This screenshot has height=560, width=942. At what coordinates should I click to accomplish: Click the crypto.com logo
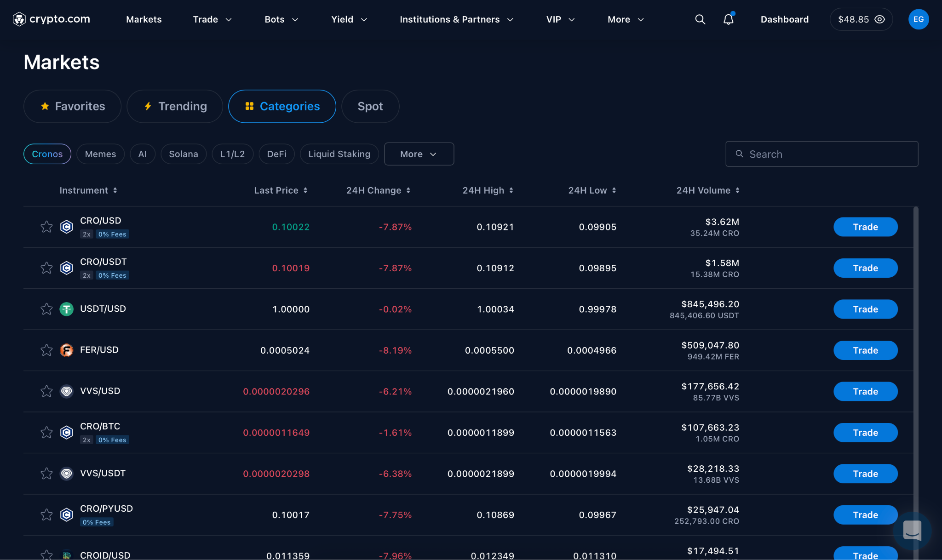(x=51, y=19)
